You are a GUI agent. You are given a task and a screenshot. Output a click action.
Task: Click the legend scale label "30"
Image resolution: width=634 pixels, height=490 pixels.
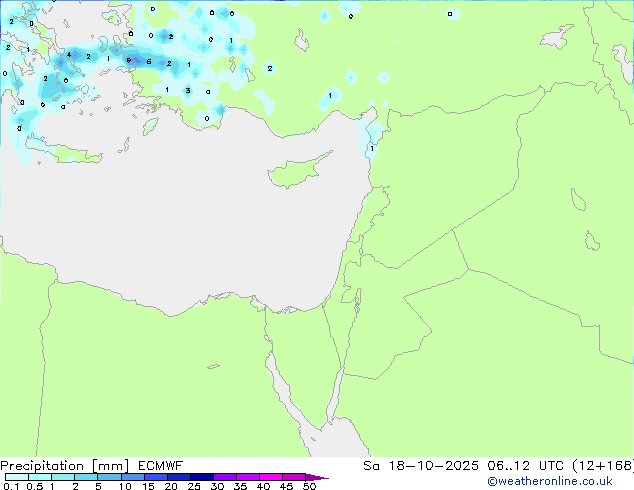pyautogui.click(x=217, y=486)
